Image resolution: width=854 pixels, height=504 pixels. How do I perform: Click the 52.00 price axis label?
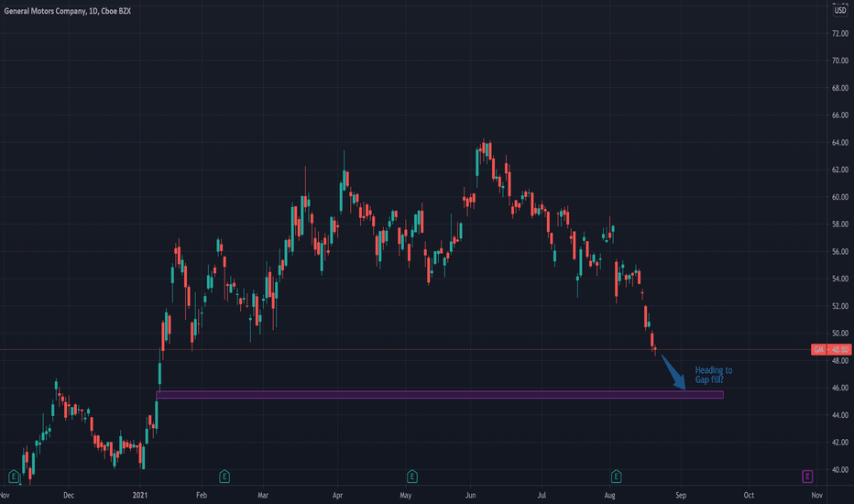(840, 306)
